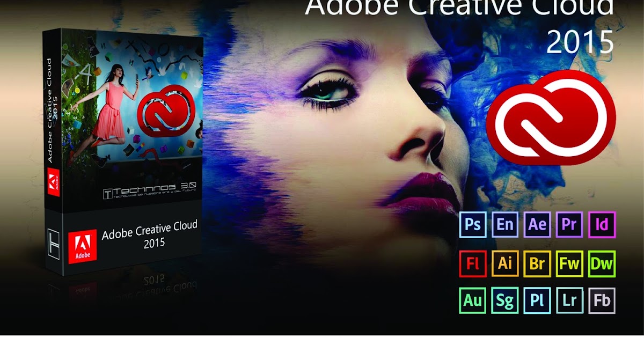Select the Premiere Pro (Pr) icon
The width and height of the screenshot is (644, 338).
(569, 224)
